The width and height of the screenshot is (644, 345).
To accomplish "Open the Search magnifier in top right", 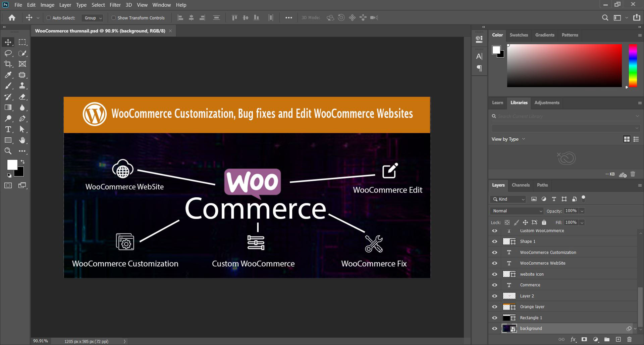I will click(605, 18).
